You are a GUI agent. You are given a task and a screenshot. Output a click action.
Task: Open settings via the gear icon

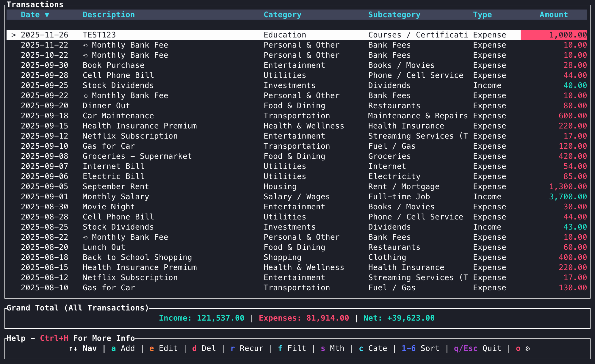point(527,348)
